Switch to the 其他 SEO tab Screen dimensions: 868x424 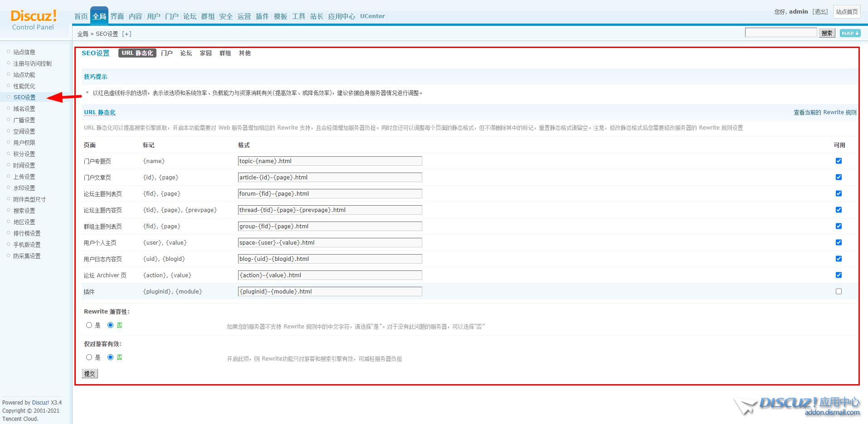coord(244,53)
